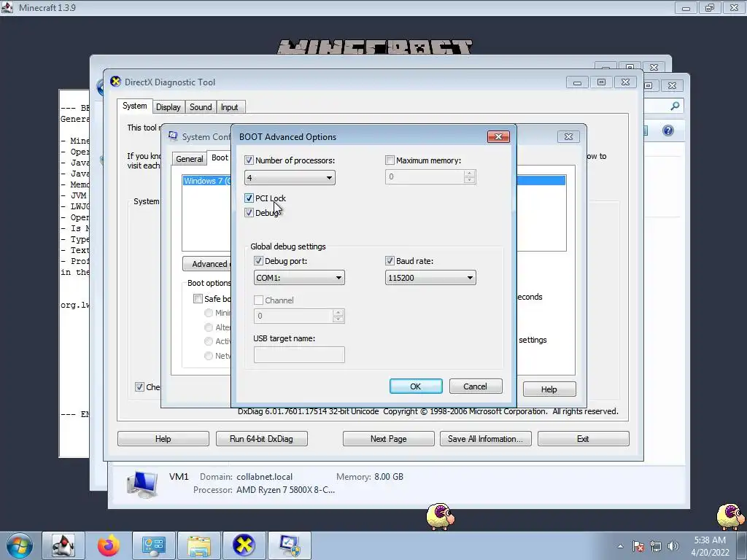Click the Action Center flag tray icon
The width and height of the screenshot is (747, 560).
click(638, 546)
